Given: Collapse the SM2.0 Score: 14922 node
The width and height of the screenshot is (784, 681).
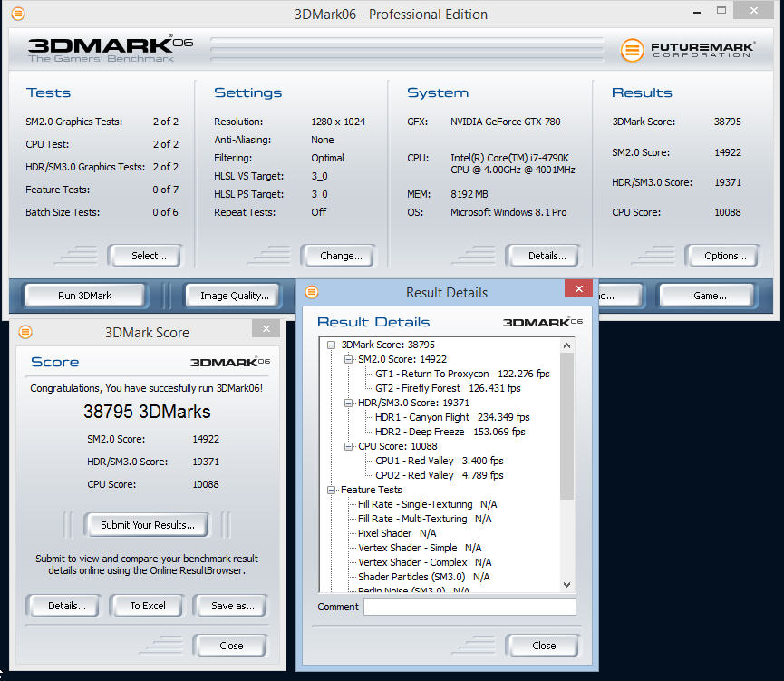Looking at the screenshot, I should tap(348, 359).
